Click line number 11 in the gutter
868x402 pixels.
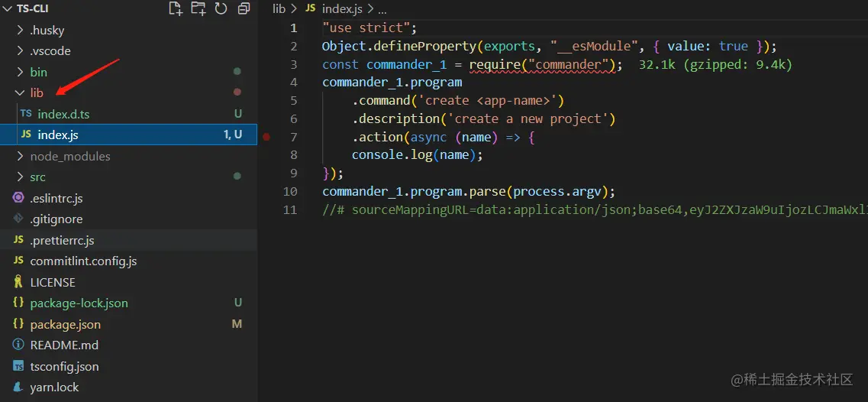(x=290, y=209)
